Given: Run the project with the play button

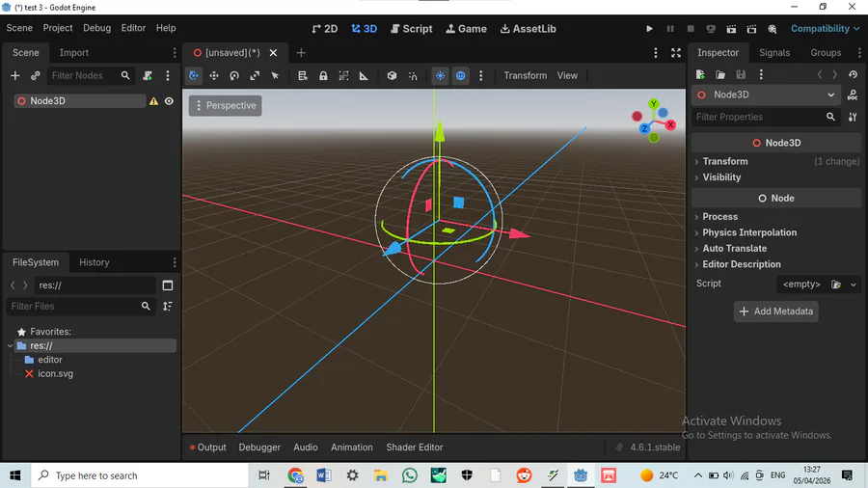Looking at the screenshot, I should (649, 29).
